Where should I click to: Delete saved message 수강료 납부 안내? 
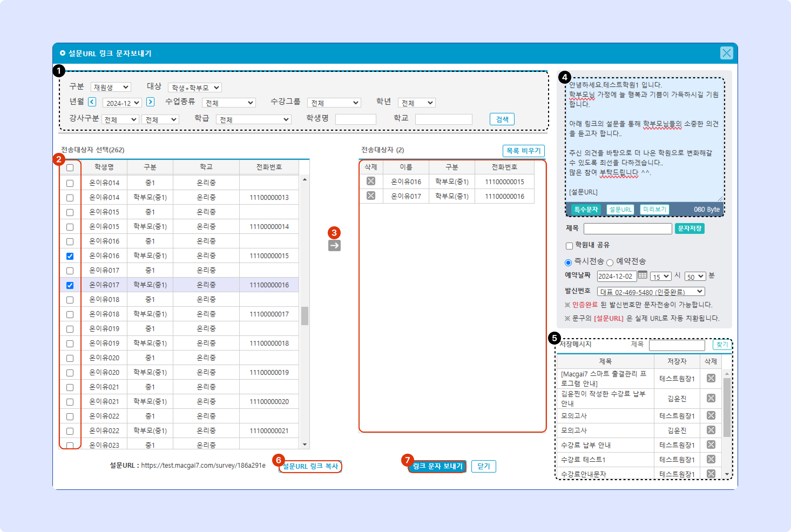pyautogui.click(x=711, y=445)
